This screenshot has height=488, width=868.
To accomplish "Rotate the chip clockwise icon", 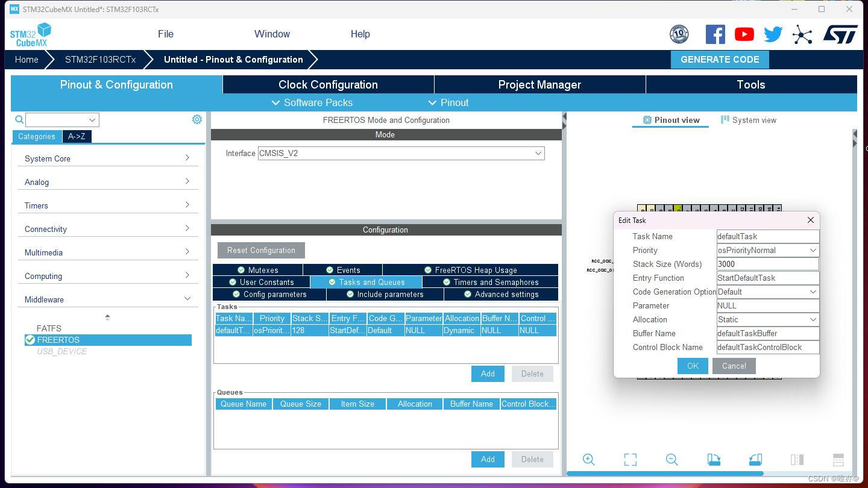I will (x=714, y=460).
